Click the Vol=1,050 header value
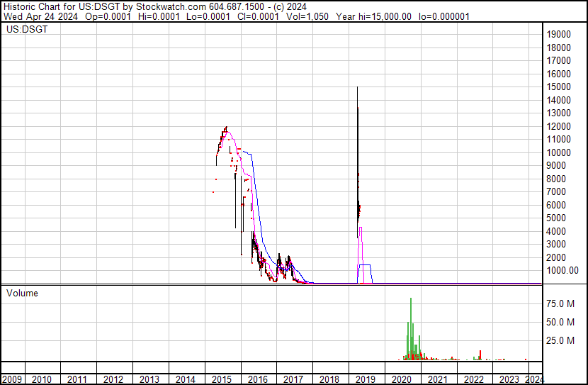The image size is (588, 385). [x=307, y=16]
